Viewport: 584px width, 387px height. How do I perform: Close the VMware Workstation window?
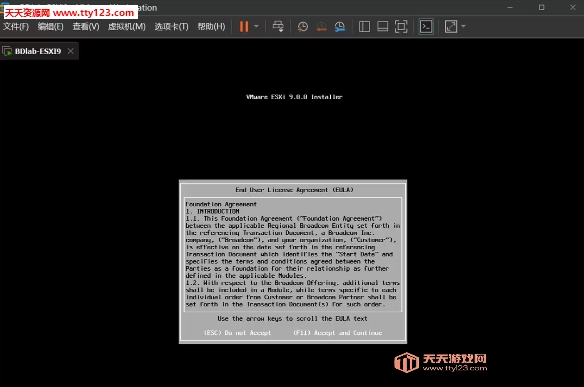572,7
